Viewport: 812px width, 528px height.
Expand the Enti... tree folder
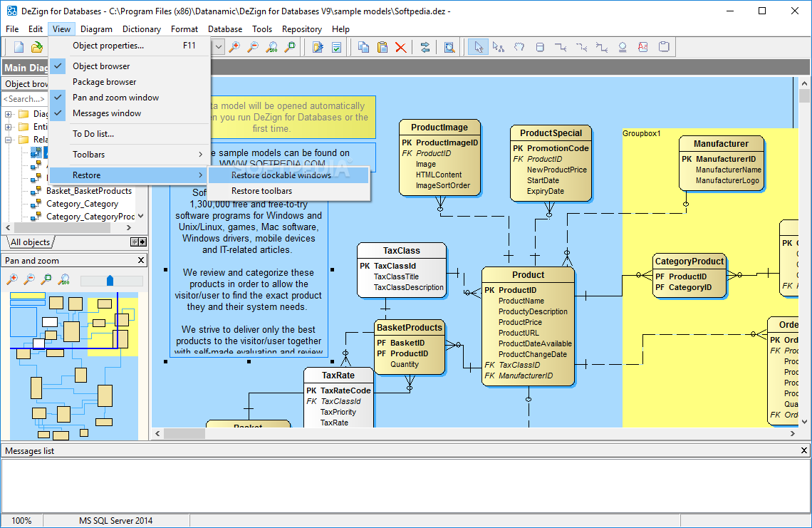click(x=9, y=127)
